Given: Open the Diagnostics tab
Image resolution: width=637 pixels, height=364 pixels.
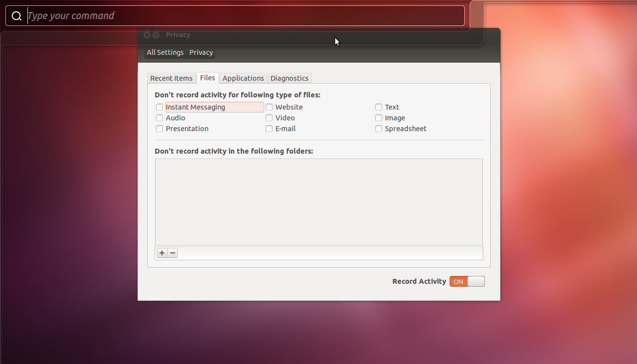Looking at the screenshot, I should point(290,78).
